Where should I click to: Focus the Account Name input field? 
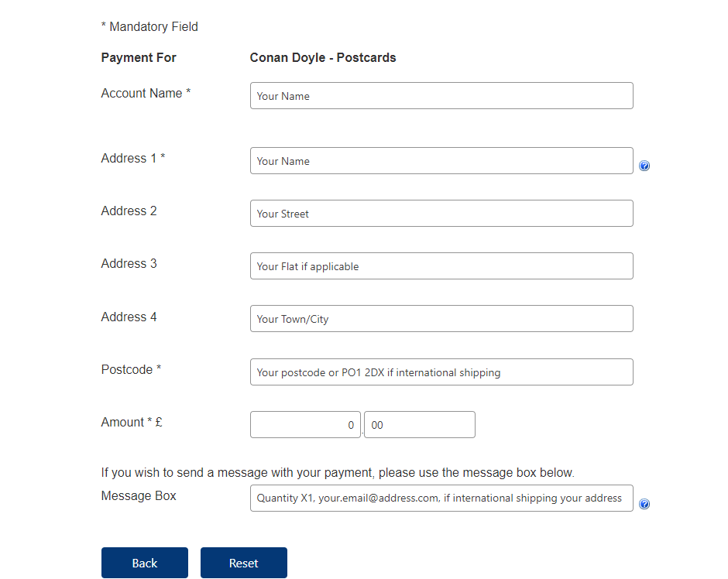click(441, 96)
